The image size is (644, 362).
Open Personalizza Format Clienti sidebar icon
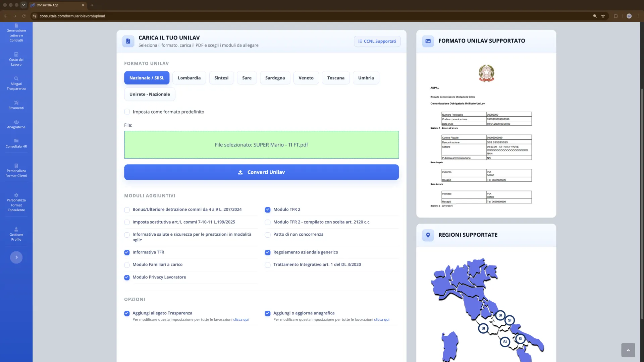point(16,166)
